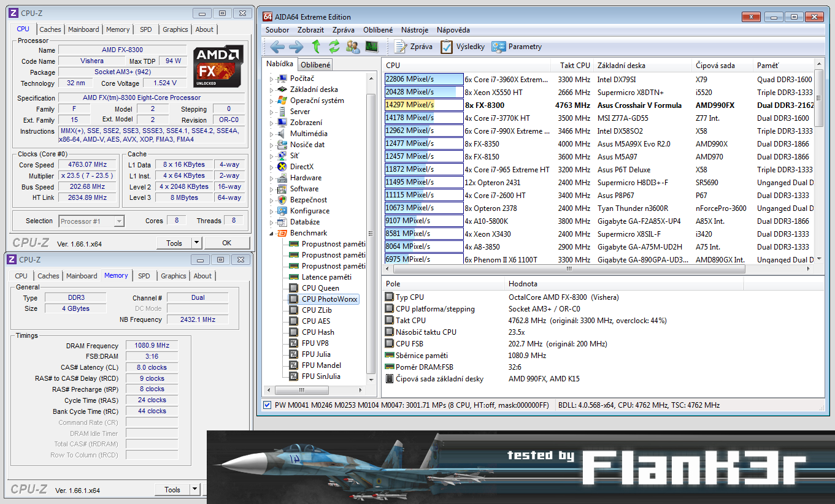Open Výsledky results toolbar button
This screenshot has width=835, height=504.
coord(463,47)
